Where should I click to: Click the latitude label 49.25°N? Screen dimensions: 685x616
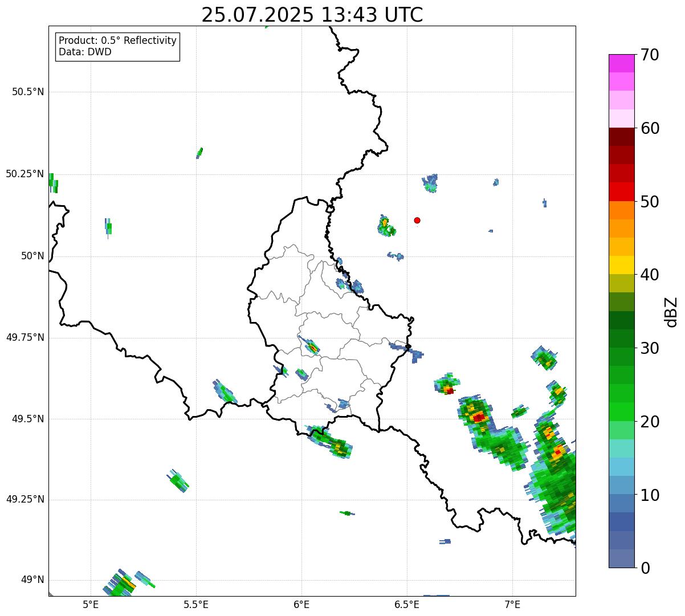point(25,499)
